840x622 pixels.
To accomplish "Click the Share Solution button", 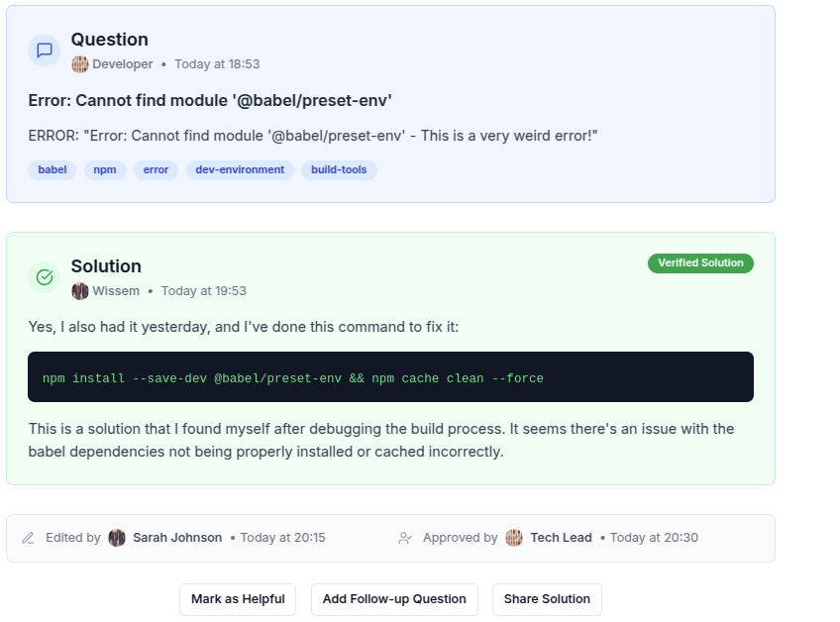I will [547, 599].
